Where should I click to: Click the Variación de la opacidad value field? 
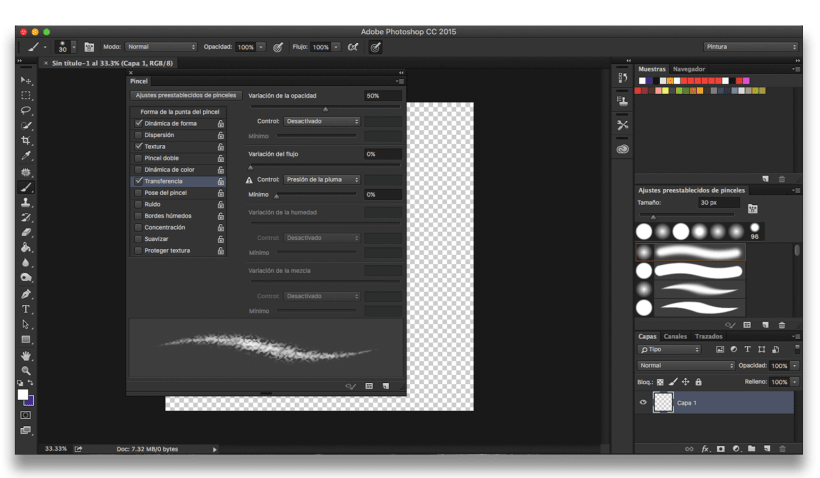(383, 96)
